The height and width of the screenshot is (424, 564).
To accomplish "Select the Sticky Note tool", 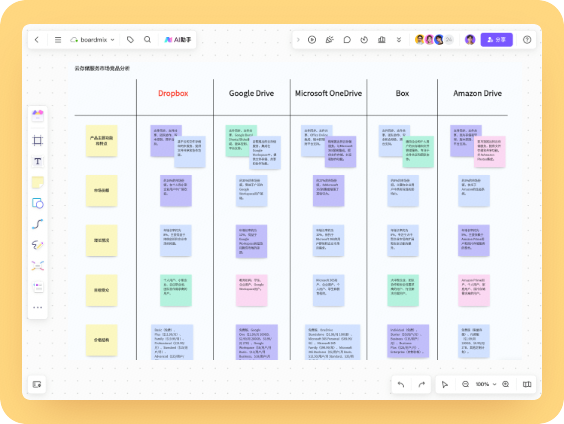I will (x=38, y=182).
